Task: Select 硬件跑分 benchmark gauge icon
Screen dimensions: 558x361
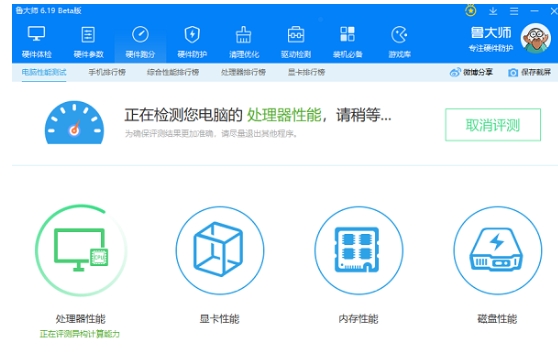Action: [x=140, y=35]
